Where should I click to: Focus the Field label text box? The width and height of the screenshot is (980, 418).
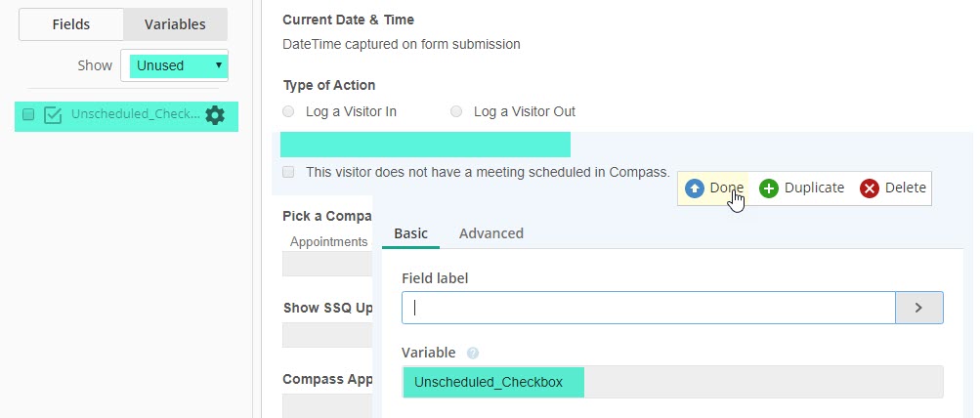(x=648, y=308)
